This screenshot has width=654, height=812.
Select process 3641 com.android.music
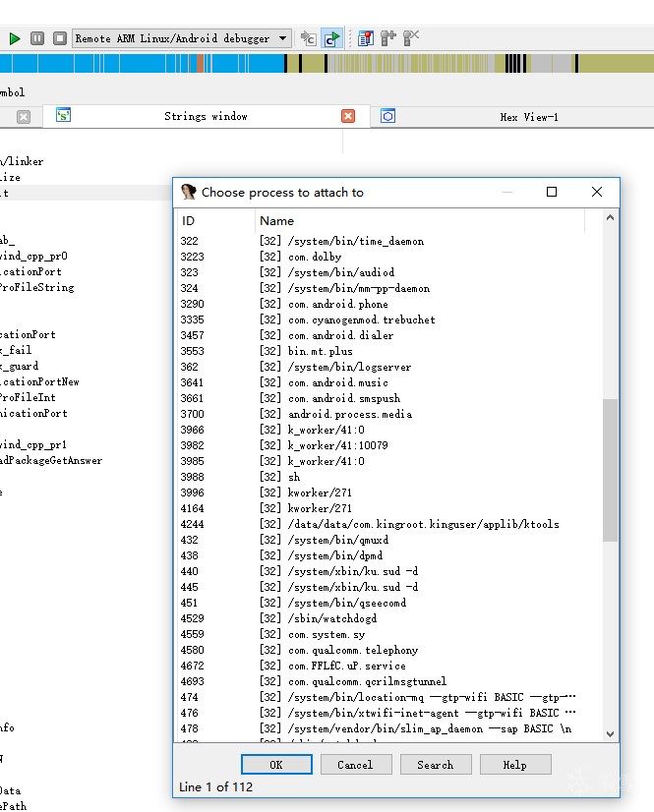click(x=389, y=382)
